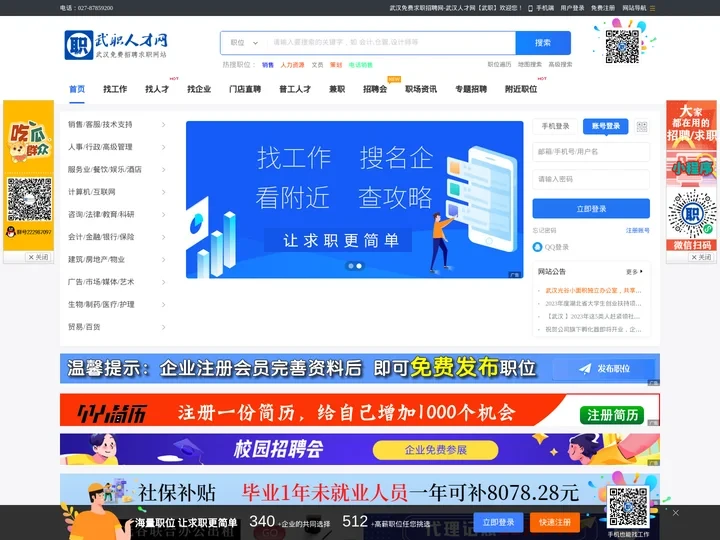720x540 pixels.
Task: Open 兼职 nav item
Action: (x=337, y=89)
